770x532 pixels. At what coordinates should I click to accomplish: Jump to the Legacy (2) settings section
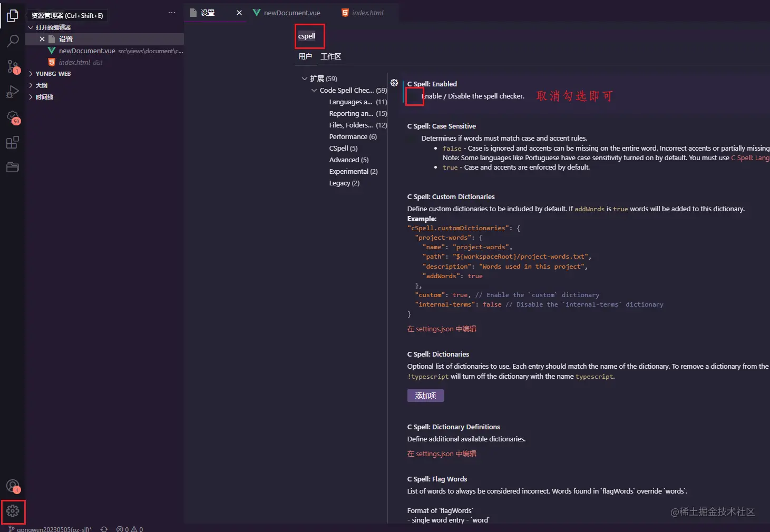344,183
